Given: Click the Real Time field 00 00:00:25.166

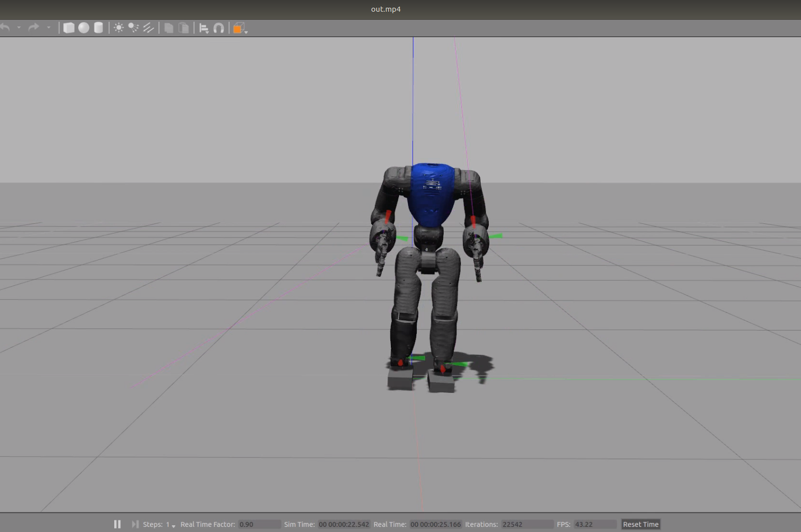Looking at the screenshot, I should [436, 524].
